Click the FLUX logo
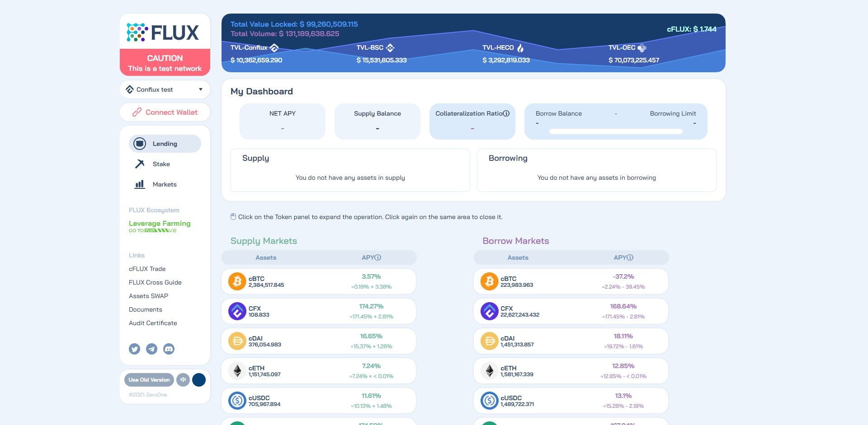Screen dimensions: 868x425 (x=163, y=33)
